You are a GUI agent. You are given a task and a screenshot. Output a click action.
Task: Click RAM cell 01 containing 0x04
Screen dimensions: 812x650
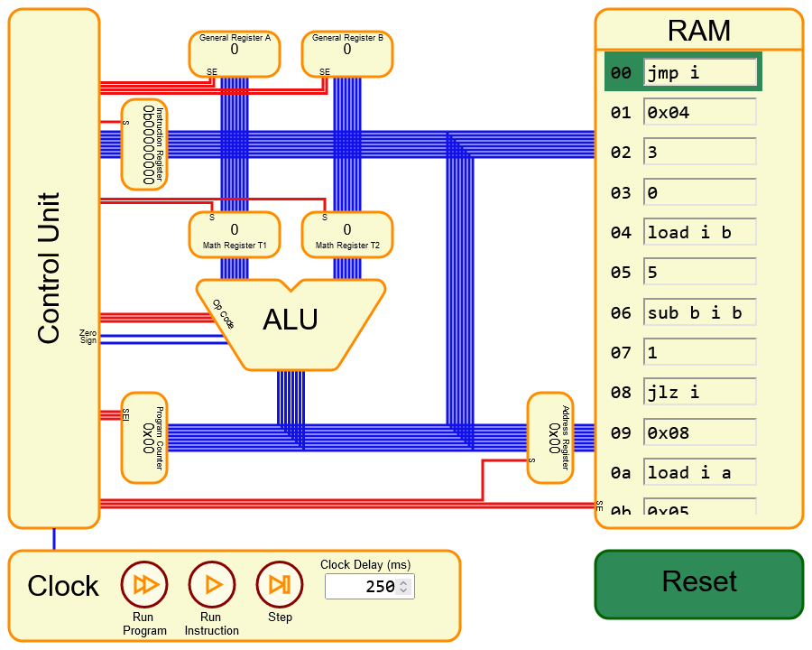point(699,112)
